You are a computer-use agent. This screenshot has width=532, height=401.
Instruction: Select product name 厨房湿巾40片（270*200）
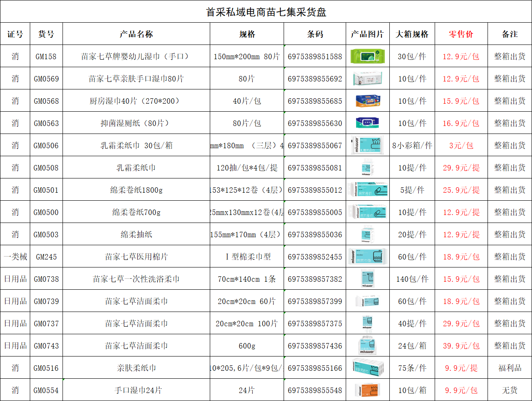pyautogui.click(x=136, y=101)
